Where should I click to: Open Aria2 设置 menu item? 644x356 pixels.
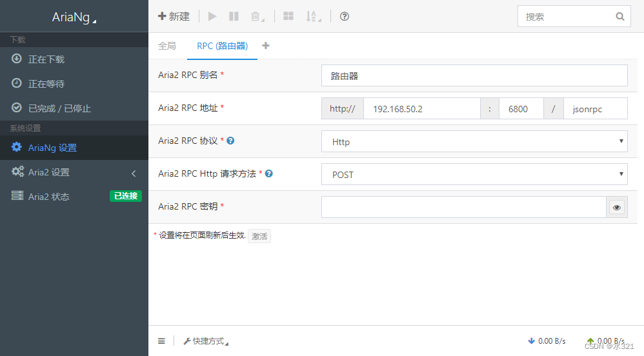click(x=74, y=172)
